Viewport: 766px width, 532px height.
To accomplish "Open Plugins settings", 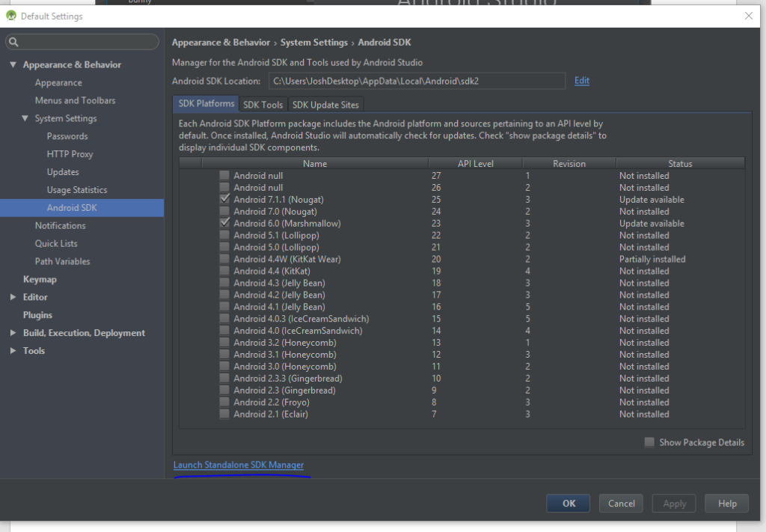I will coord(37,315).
